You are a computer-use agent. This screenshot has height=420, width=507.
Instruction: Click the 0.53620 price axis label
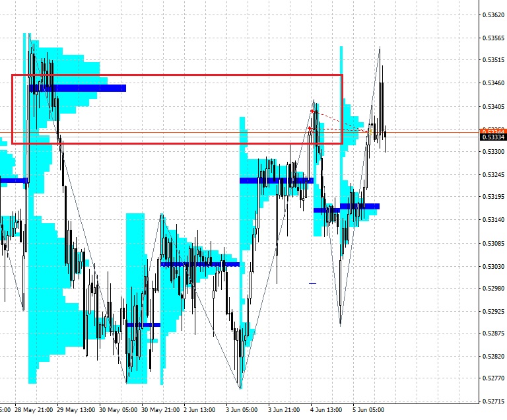tap(493, 15)
